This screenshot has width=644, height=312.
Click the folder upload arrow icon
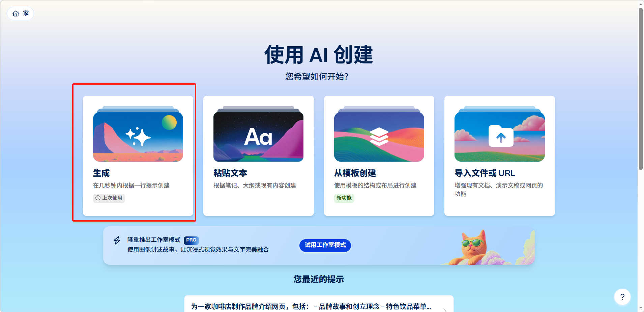(501, 136)
